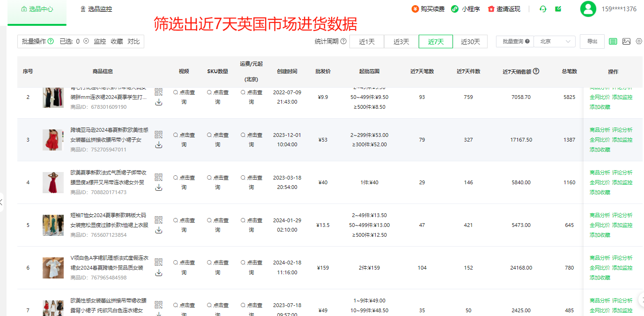Clear selection with the ⊗ next to 已选
Screen dimensions: 644x316
(85, 41)
